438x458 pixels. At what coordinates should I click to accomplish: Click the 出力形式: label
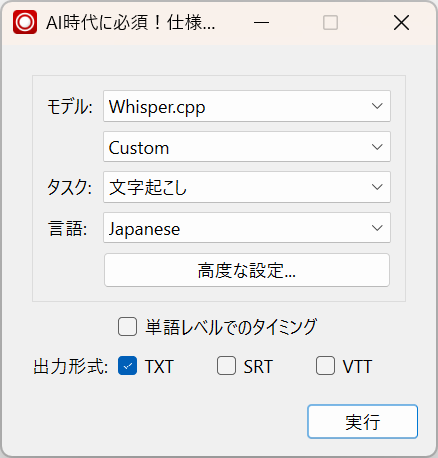[x=71, y=366]
